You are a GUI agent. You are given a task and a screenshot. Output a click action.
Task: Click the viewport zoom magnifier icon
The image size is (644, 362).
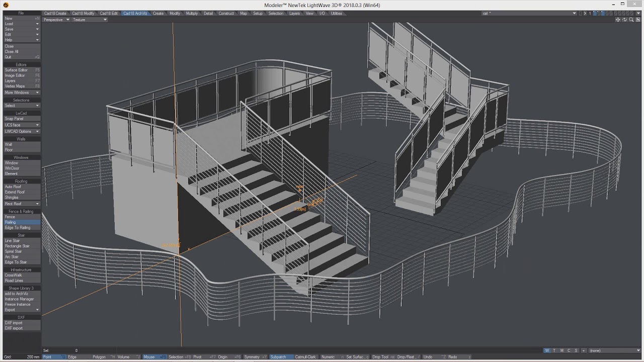click(631, 20)
